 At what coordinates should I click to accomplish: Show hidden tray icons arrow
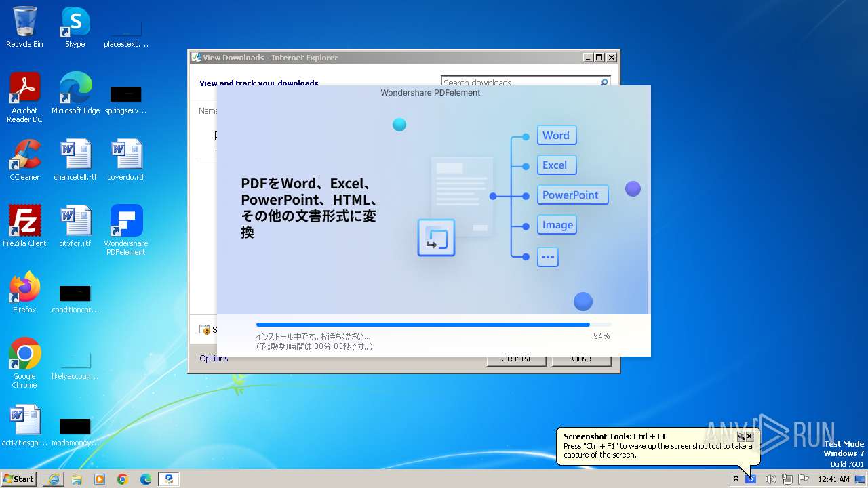736,479
